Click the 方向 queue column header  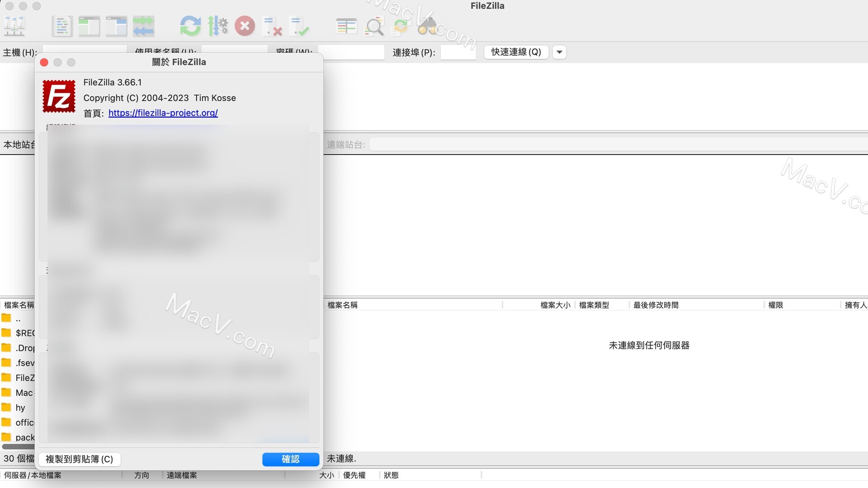coord(142,475)
